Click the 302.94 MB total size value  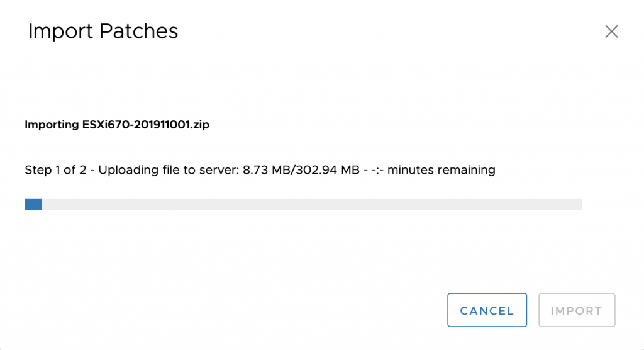click(328, 170)
